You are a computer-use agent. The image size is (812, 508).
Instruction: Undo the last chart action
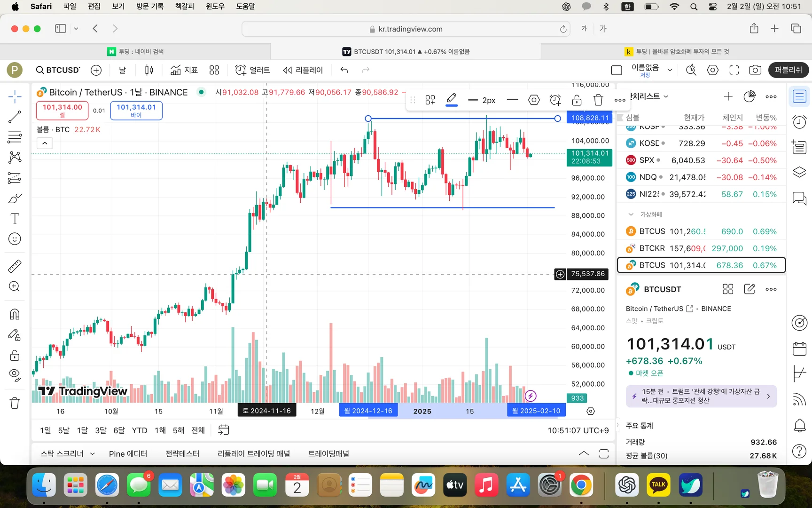pos(344,70)
